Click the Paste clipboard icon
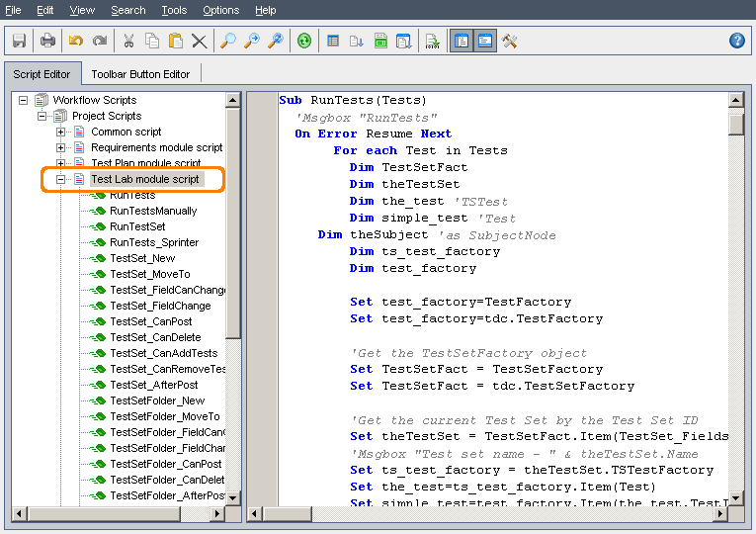 click(176, 41)
